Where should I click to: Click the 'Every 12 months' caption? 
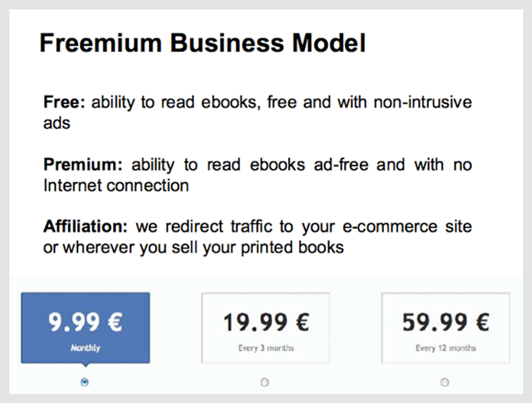[445, 348]
